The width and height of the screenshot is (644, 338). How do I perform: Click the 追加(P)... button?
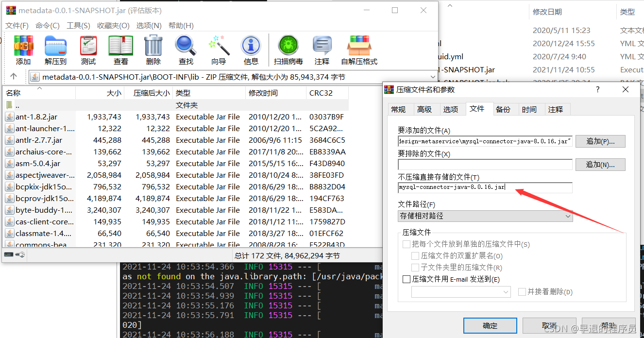click(x=600, y=141)
